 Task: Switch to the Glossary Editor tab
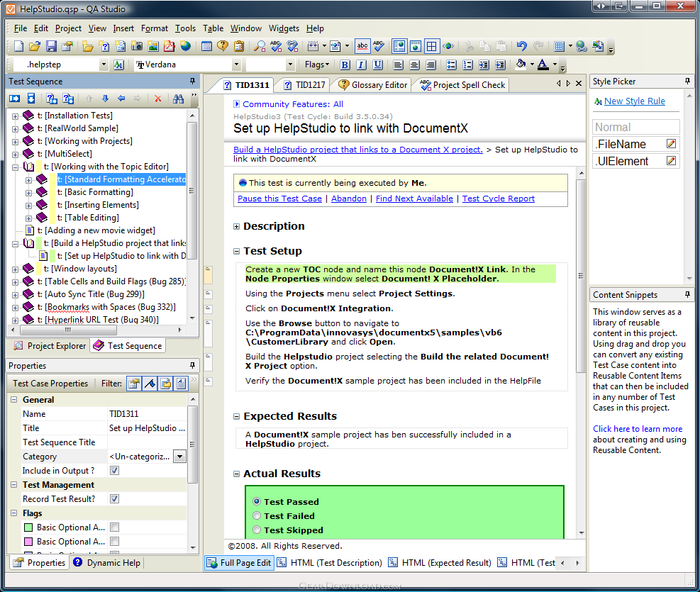point(373,85)
